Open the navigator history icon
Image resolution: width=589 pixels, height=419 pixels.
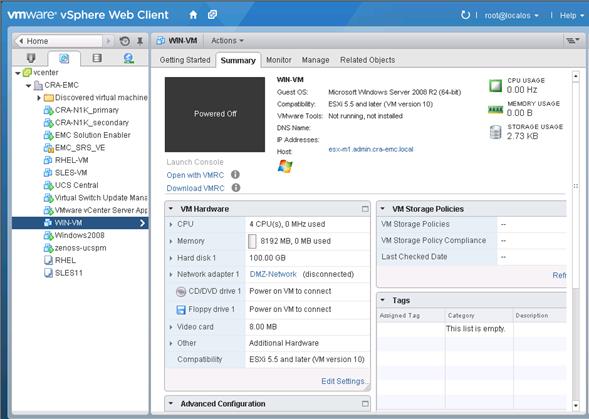(125, 41)
